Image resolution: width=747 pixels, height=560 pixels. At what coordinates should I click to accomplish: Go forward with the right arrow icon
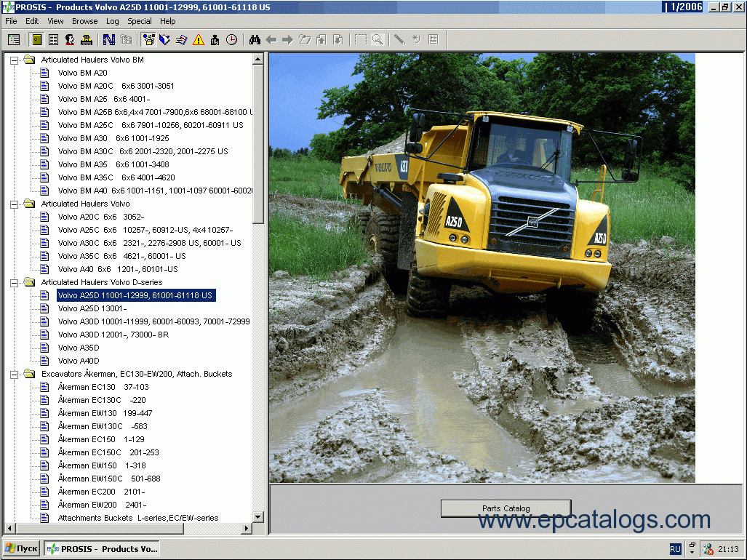[287, 39]
